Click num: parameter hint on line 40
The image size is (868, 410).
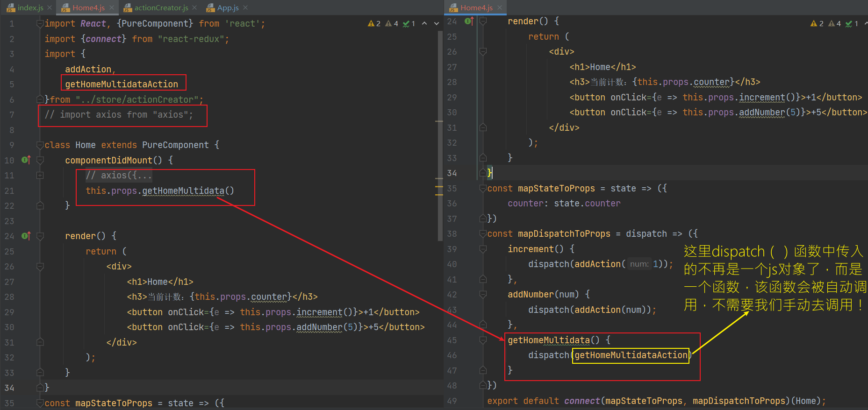[x=639, y=264]
